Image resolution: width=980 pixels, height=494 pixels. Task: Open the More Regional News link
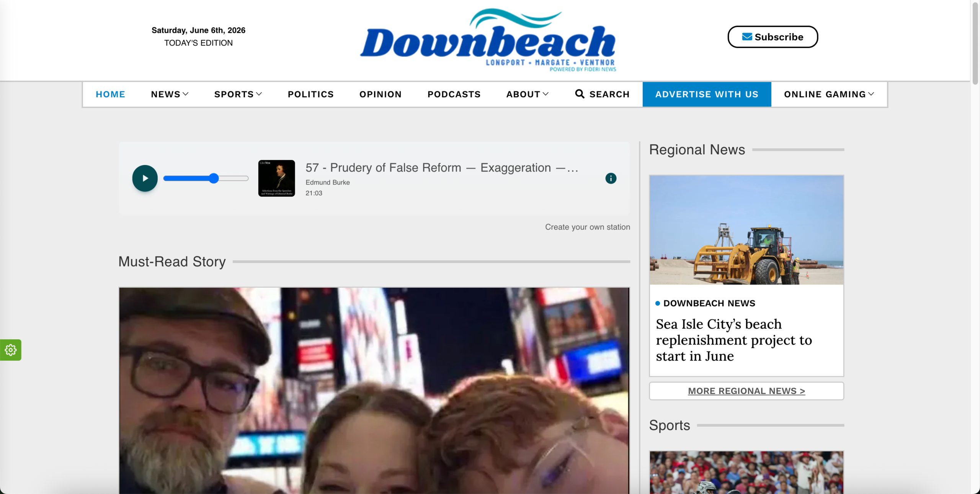[746, 391]
